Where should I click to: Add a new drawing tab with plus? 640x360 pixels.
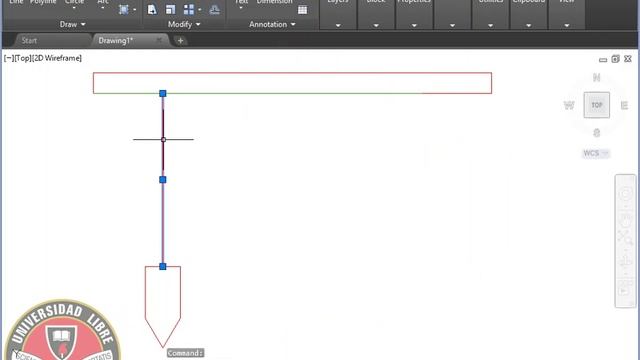tap(180, 40)
